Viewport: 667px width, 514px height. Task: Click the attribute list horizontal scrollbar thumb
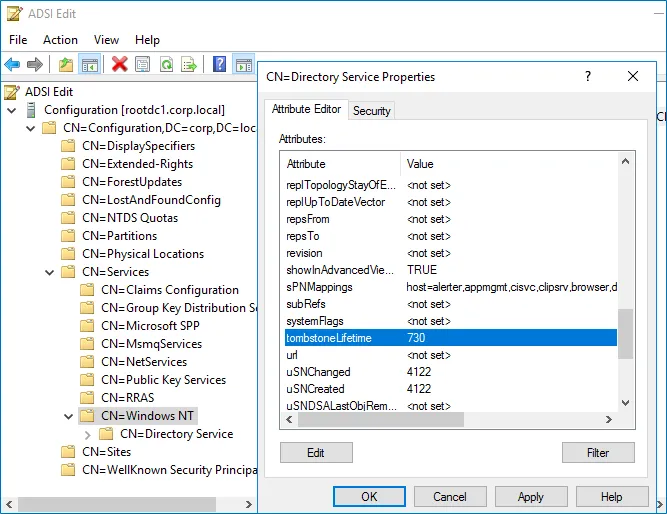[381, 420]
